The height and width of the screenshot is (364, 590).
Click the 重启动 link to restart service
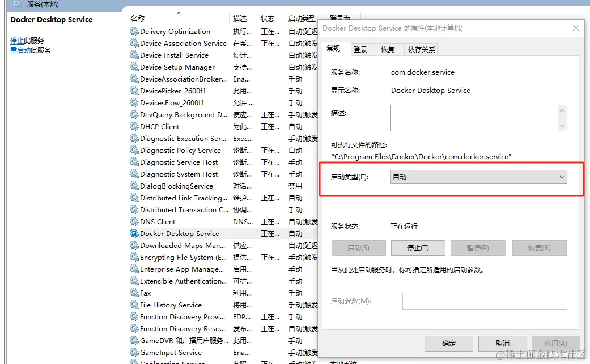(20, 50)
